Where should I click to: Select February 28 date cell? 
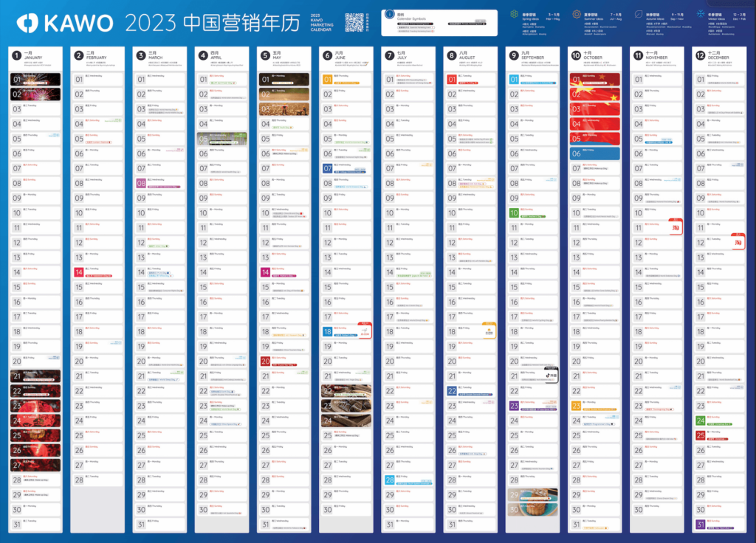pyautogui.click(x=98, y=480)
